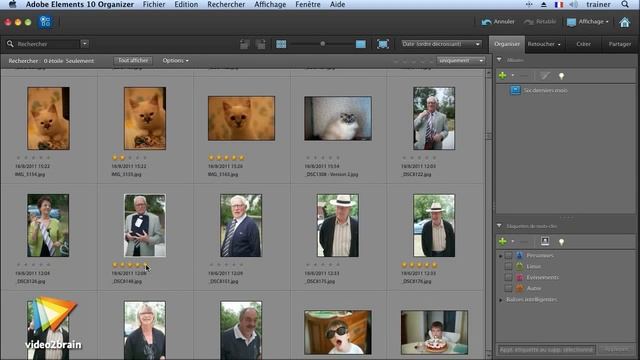Switch to the Organiser tab
The width and height of the screenshot is (640, 360).
pos(507,44)
